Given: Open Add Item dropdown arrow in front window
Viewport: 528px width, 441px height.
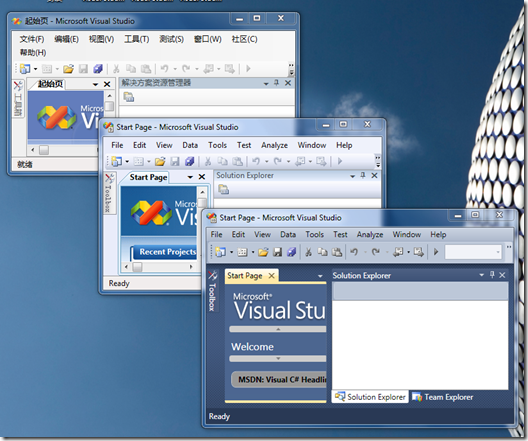Looking at the screenshot, I should coord(253,252).
